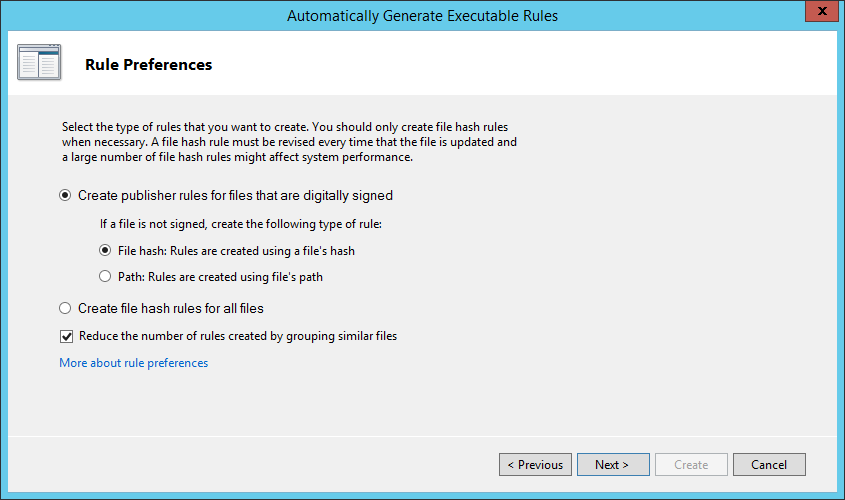
Task: Uncheck the grouping similar files checkbox
Action: [66, 336]
